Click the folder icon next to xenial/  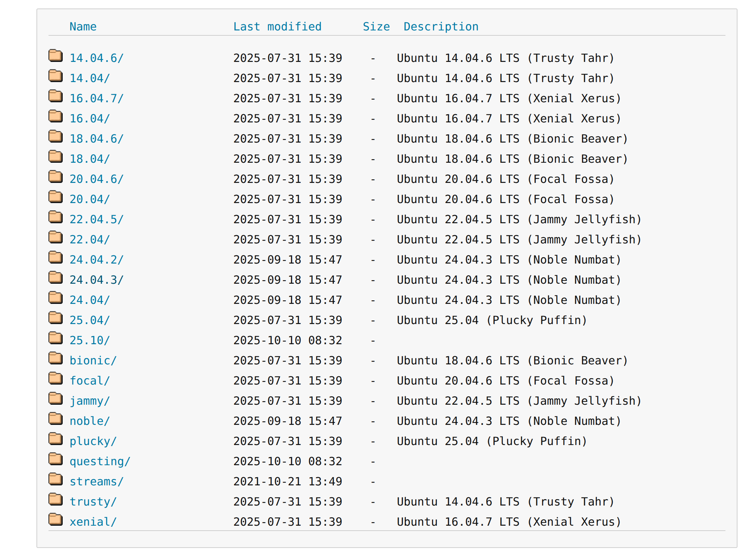[x=56, y=520]
